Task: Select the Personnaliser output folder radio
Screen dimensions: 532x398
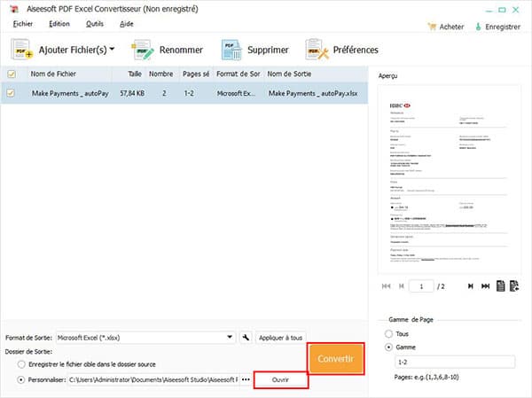Action: tap(21, 379)
